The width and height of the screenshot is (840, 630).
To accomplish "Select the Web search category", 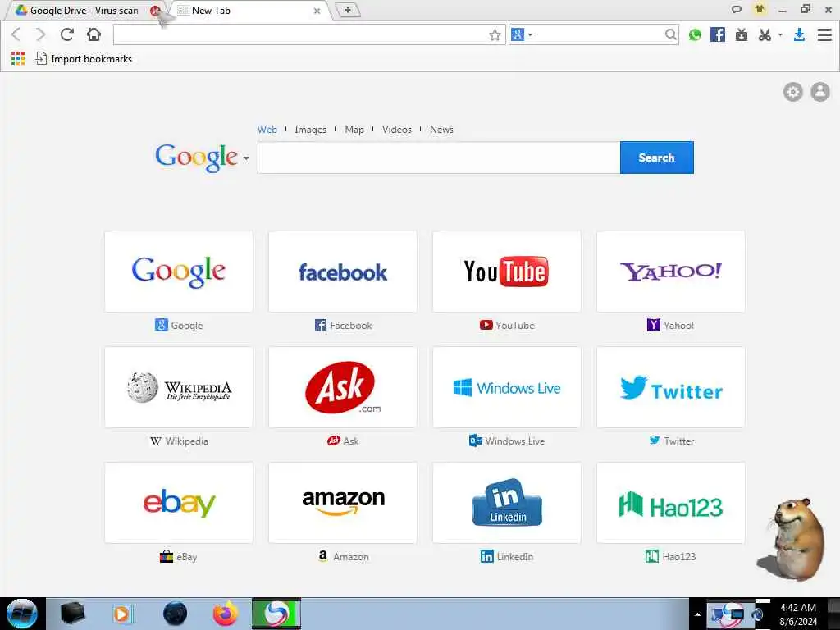I will coord(267,129).
